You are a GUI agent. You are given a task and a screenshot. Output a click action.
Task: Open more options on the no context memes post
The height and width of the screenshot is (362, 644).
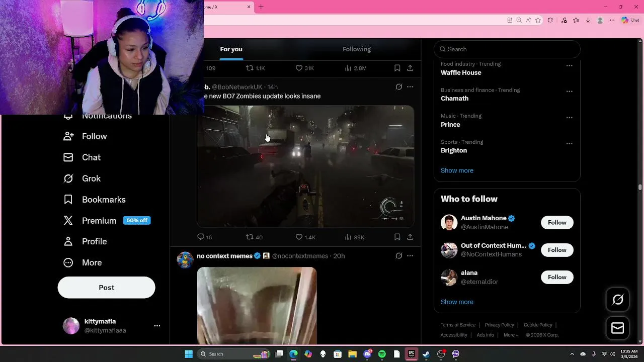click(x=410, y=256)
